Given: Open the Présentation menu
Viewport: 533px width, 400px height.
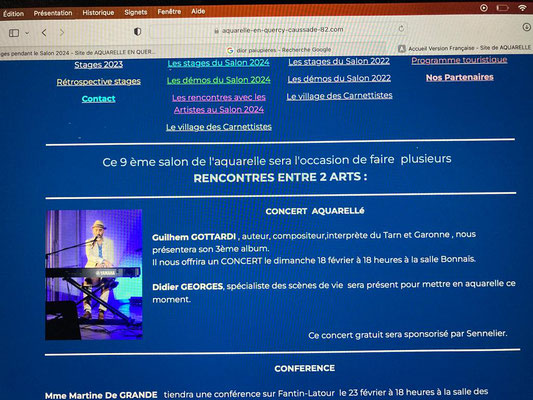Looking at the screenshot, I should pos(53,13).
